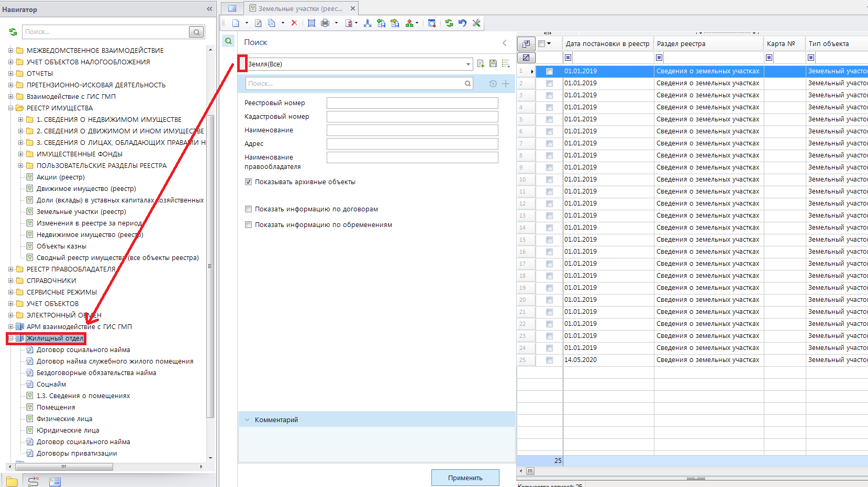Click the grid column chooser button

[x=526, y=44]
